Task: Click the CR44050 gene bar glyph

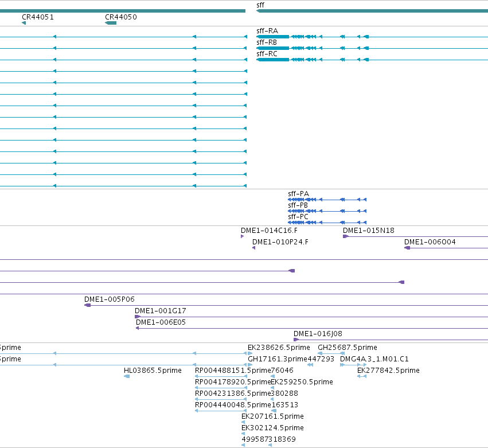Action: coord(111,23)
